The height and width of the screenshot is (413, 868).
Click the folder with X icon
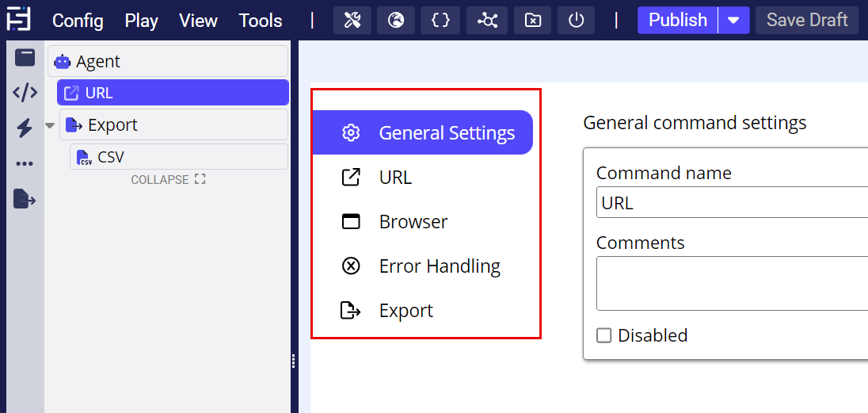coord(533,21)
